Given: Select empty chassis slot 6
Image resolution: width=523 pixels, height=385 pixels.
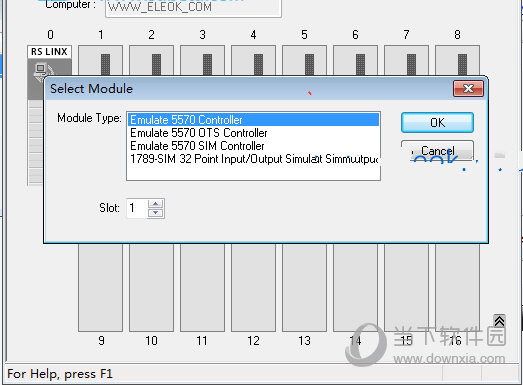Looking at the screenshot, I should pyautogui.click(x=356, y=60).
